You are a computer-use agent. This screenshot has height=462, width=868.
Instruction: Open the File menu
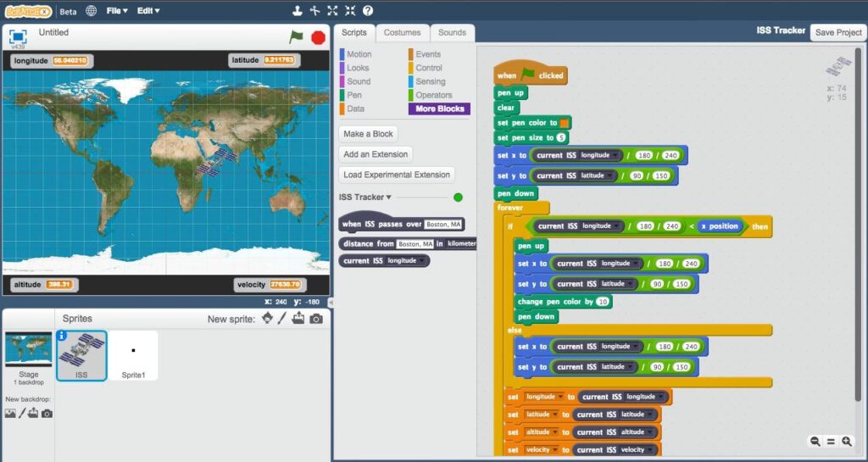pyautogui.click(x=117, y=11)
